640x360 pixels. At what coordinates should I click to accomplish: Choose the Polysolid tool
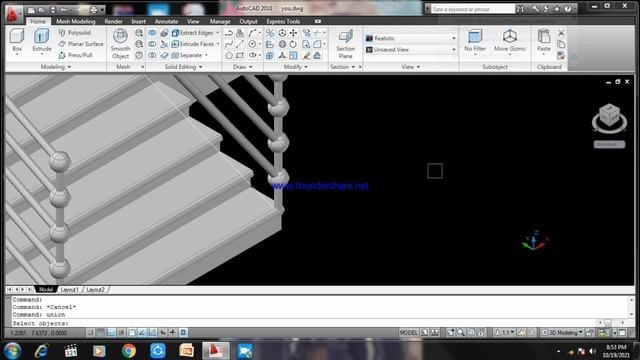pyautogui.click(x=74, y=33)
